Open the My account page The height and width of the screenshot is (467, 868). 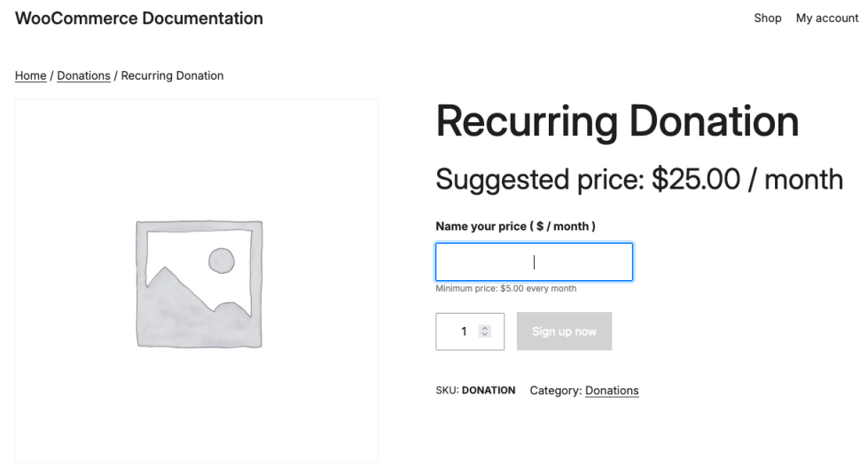[826, 18]
